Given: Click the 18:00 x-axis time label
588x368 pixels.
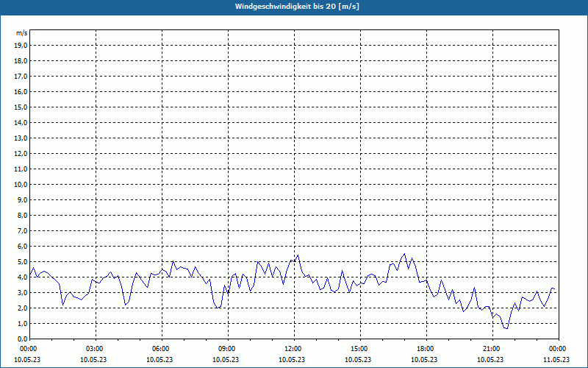Looking at the screenshot, I should [426, 349].
